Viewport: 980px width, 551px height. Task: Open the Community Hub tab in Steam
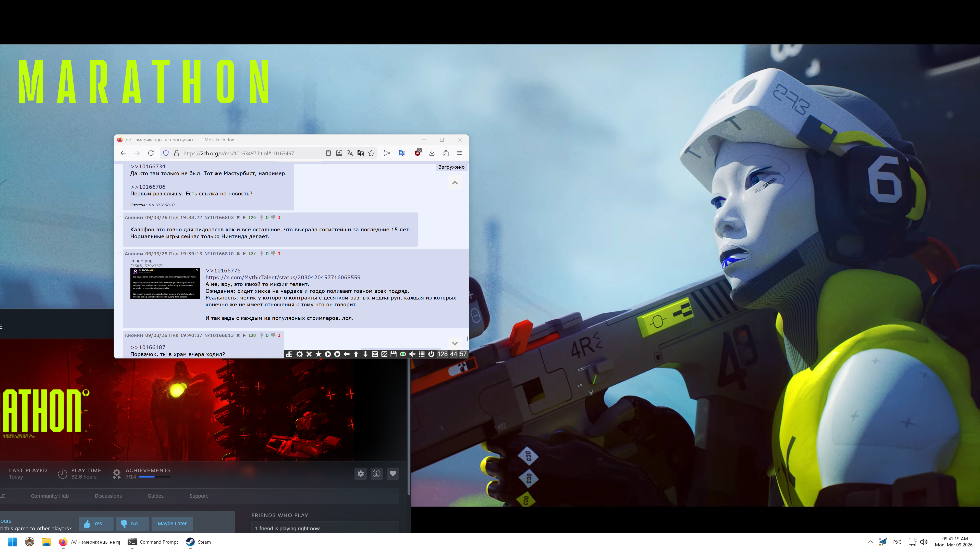(x=50, y=496)
